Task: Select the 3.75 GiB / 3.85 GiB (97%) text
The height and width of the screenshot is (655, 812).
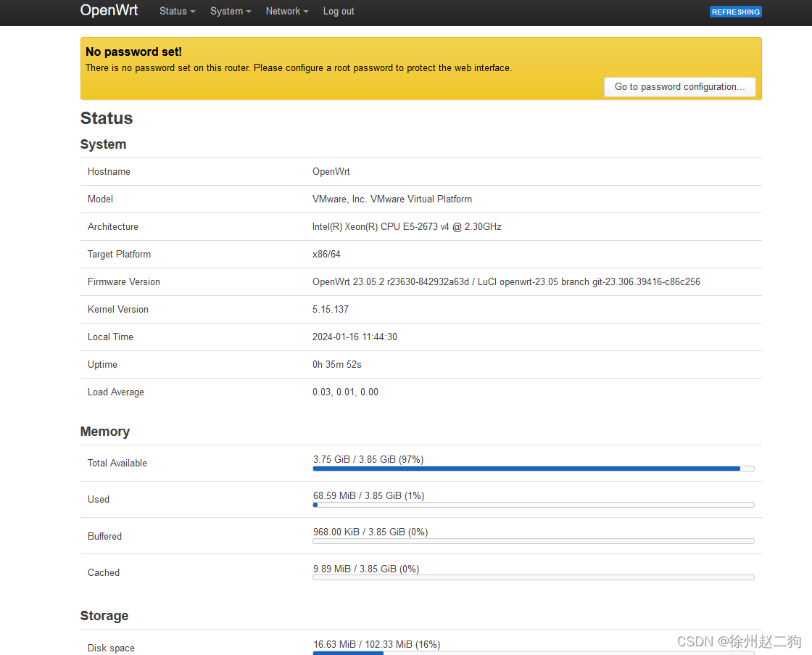Action: pyautogui.click(x=368, y=459)
